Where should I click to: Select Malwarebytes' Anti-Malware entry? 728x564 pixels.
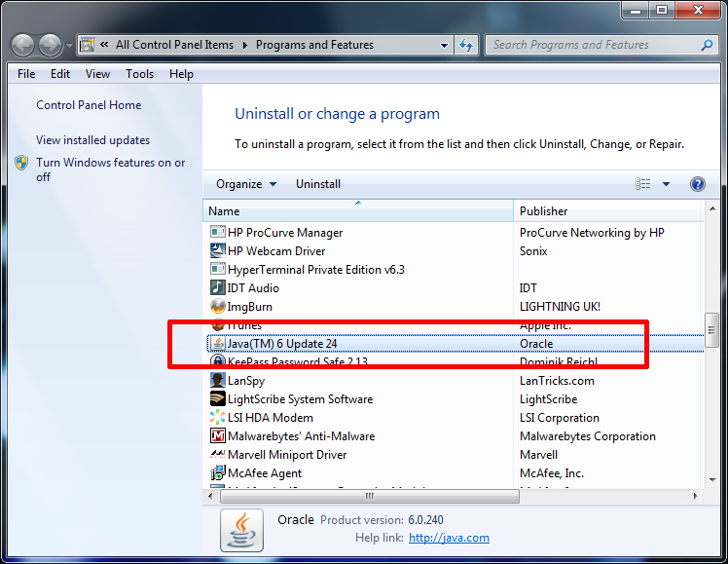[x=302, y=436]
